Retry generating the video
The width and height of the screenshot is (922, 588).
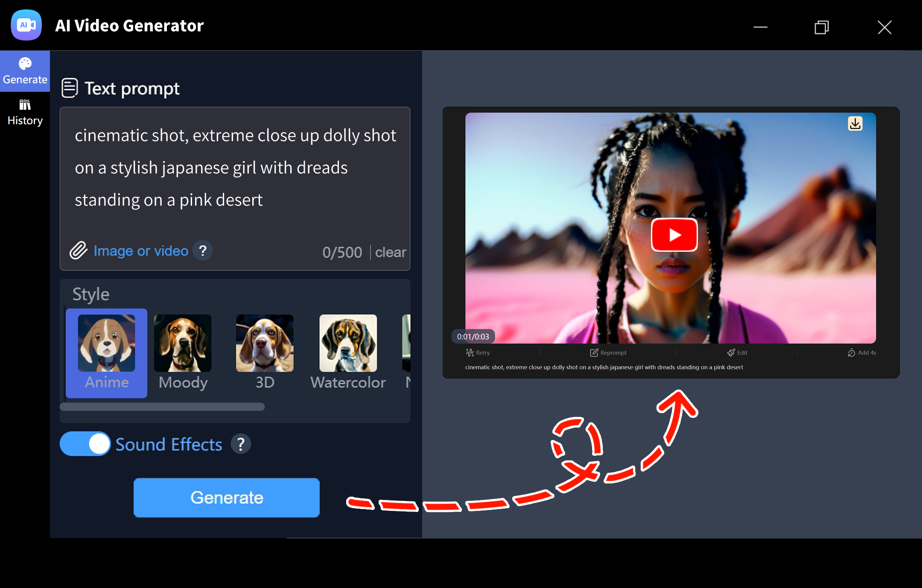coord(478,352)
